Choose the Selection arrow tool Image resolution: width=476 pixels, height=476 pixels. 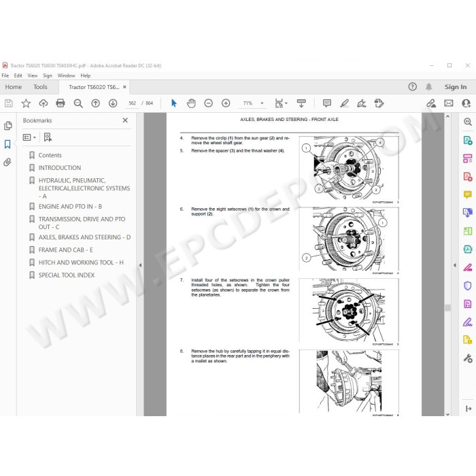point(173,103)
